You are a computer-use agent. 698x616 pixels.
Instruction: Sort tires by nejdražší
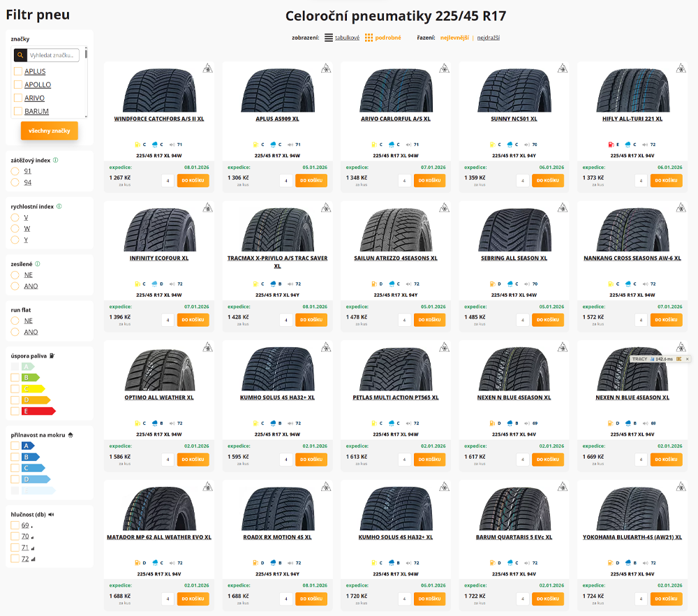488,38
